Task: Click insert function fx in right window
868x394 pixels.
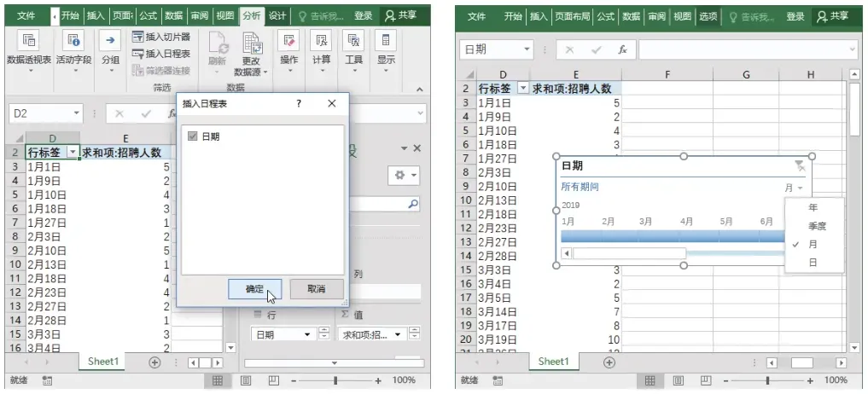Action: coord(622,49)
